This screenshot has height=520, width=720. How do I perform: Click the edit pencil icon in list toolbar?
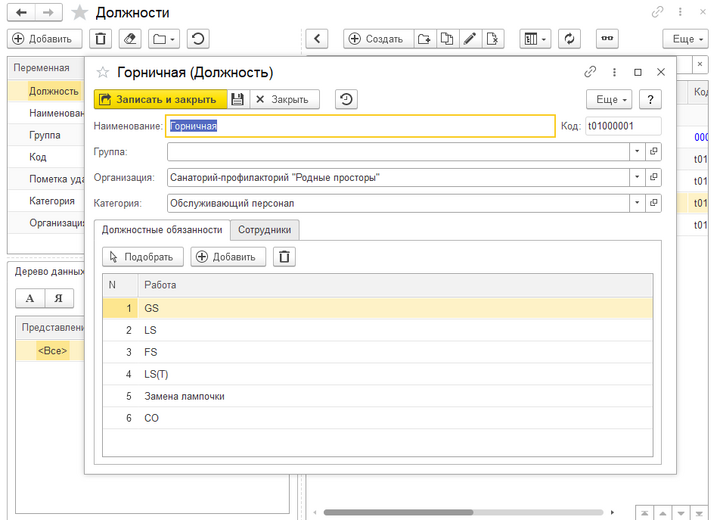pos(469,39)
